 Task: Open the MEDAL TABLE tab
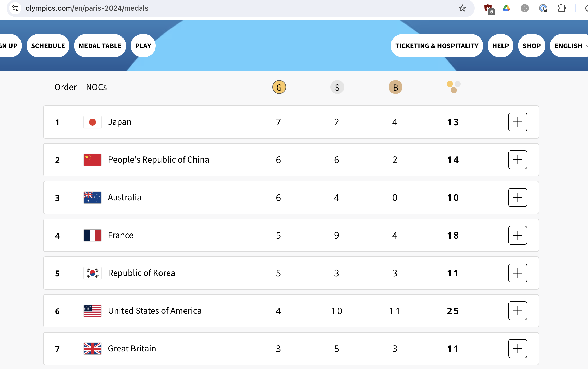coord(100,46)
